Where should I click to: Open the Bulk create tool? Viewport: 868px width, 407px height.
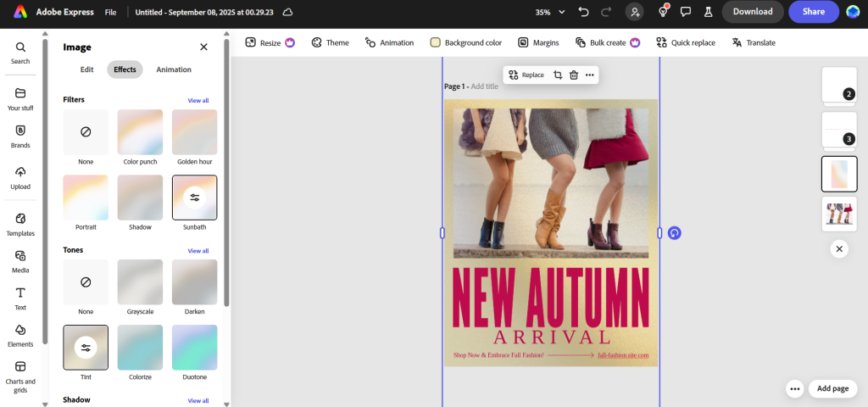608,42
